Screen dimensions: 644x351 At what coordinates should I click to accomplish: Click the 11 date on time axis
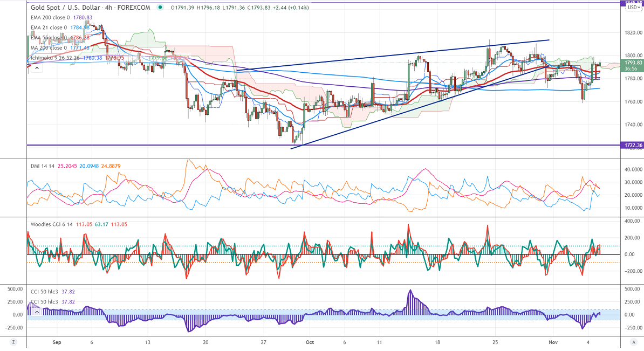coord(379,342)
